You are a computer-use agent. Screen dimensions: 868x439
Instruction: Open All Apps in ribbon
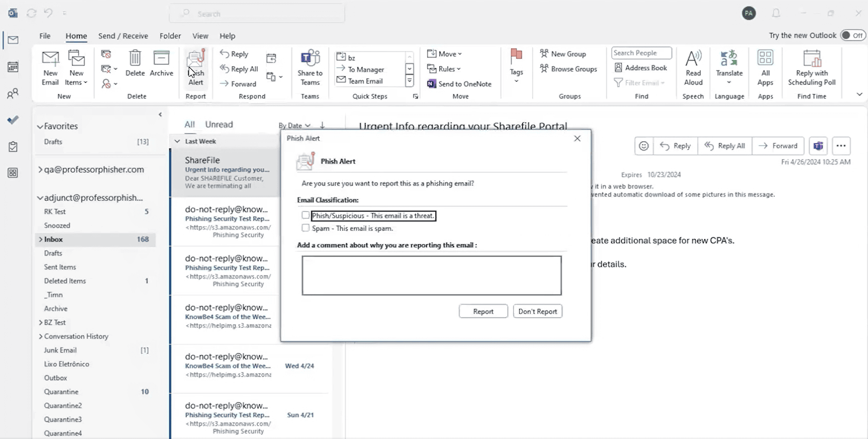(765, 68)
